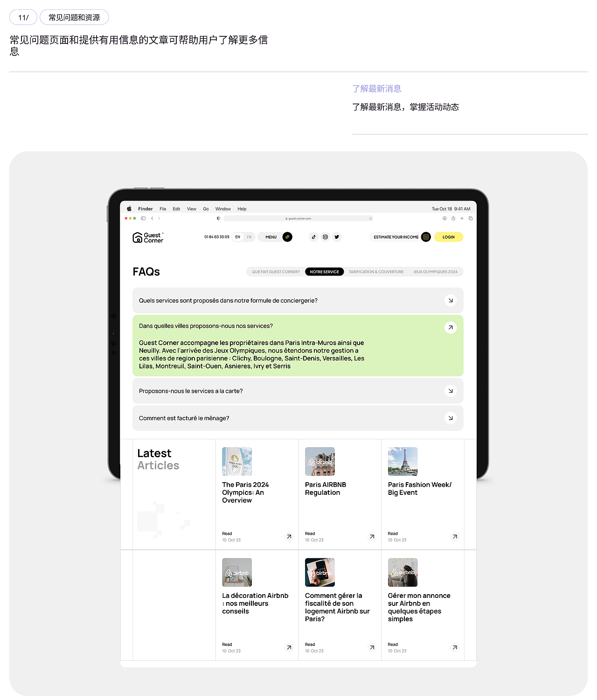Open the MENU button
This screenshot has height=700, width=597.
[x=275, y=237]
